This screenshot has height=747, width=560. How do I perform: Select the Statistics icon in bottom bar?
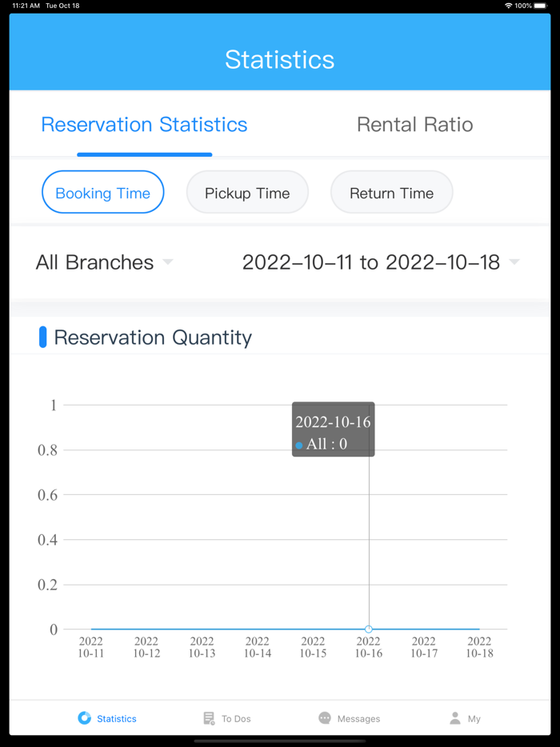[x=84, y=717]
